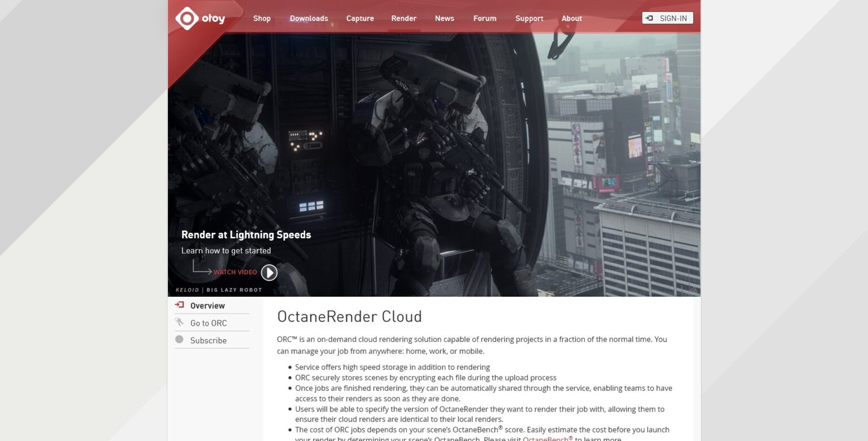The image size is (868, 441).
Task: Click the key icon beside Go to ORC
Action: pos(179,322)
